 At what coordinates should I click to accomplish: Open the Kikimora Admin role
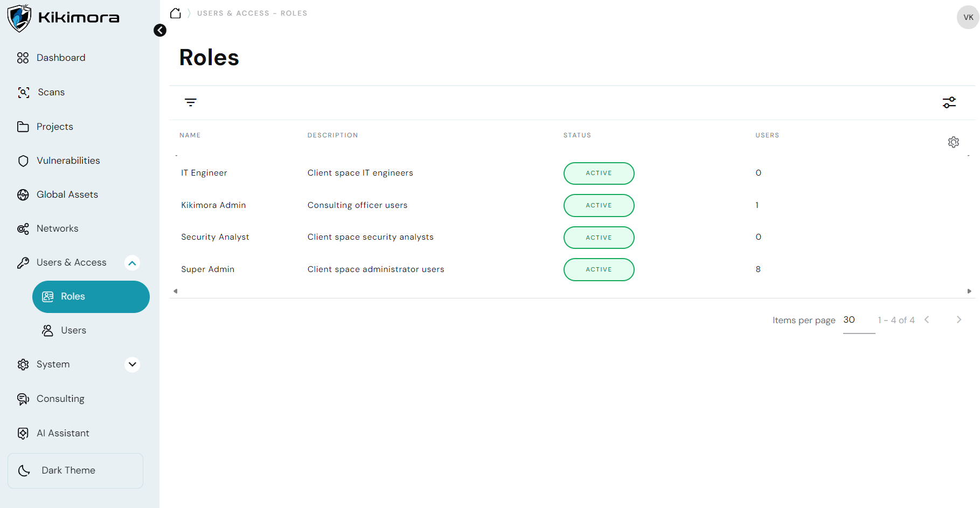(213, 205)
